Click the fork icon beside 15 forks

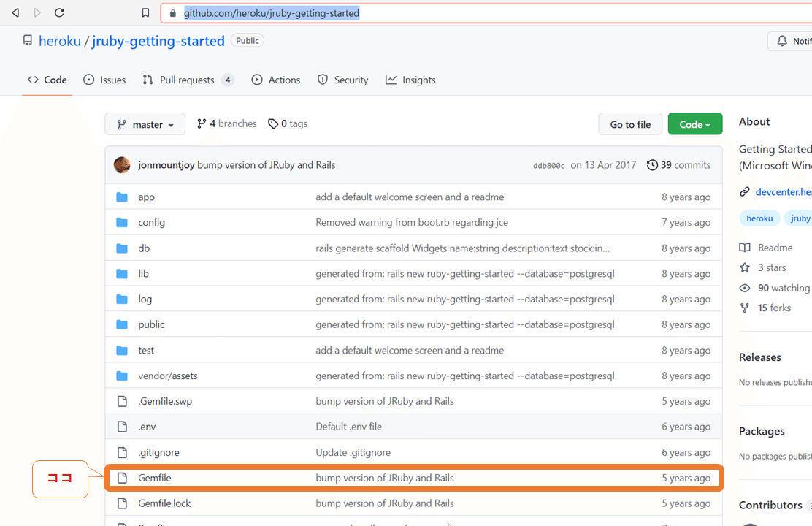pyautogui.click(x=745, y=308)
